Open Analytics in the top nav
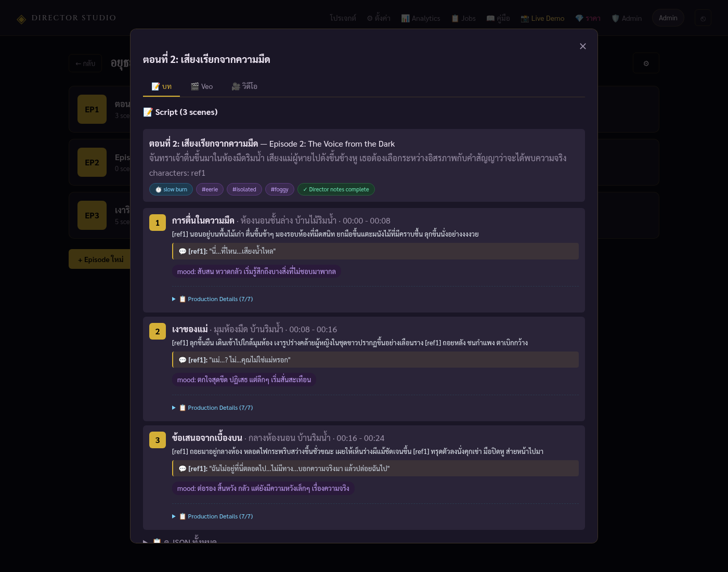Image resolution: width=728 pixels, height=572 pixels. tap(421, 18)
